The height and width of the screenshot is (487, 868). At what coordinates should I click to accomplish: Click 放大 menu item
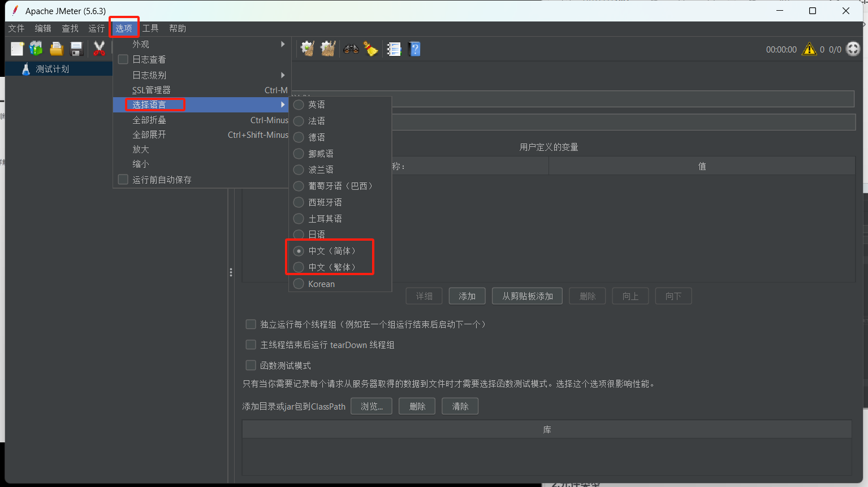(x=201, y=149)
